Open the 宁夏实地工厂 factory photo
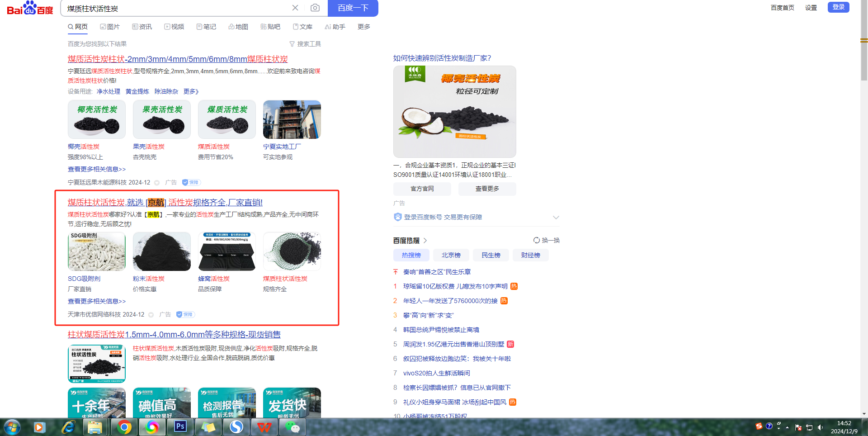Image resolution: width=868 pixels, height=436 pixels. tap(292, 119)
